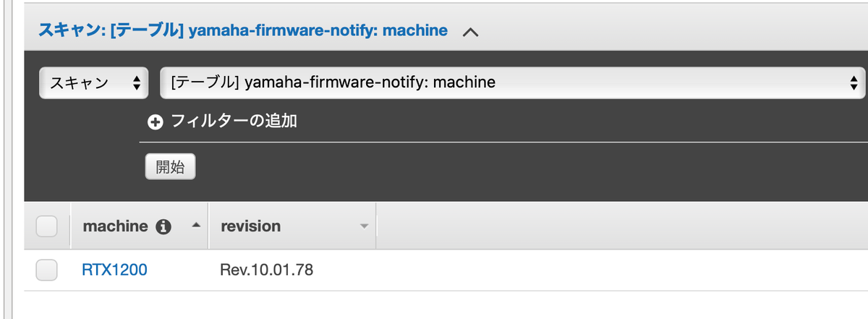Open the RTX1200 item link

pos(114,271)
